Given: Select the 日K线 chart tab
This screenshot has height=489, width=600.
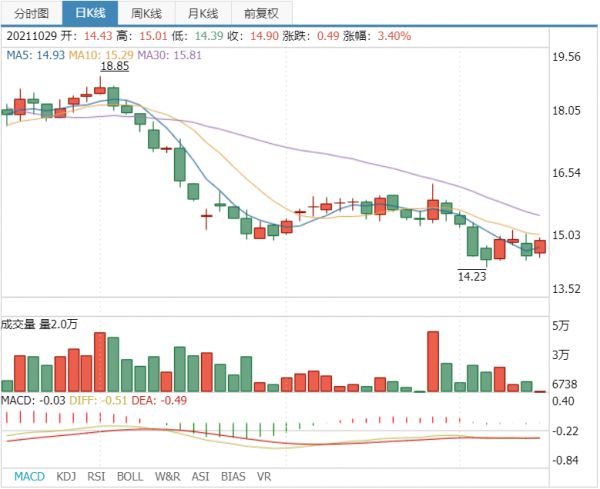Looking at the screenshot, I should (x=90, y=13).
